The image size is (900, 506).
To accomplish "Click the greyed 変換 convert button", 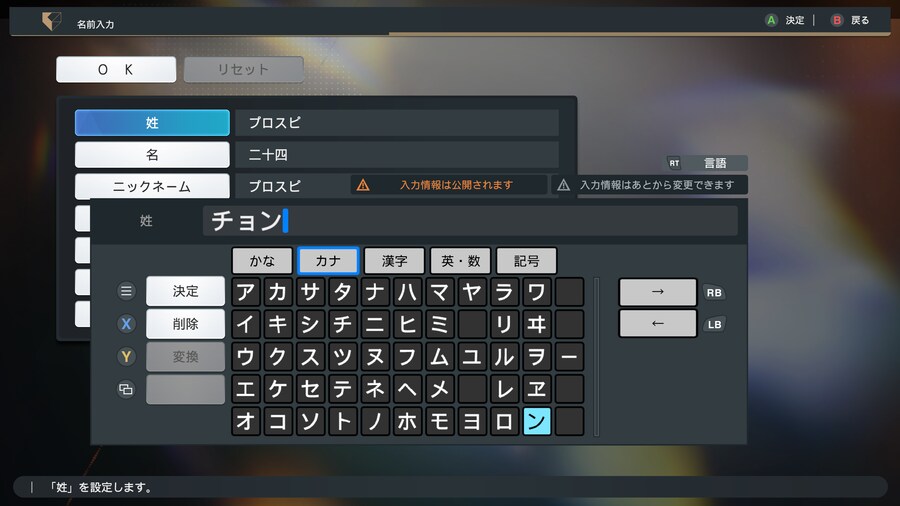I will [x=185, y=357].
